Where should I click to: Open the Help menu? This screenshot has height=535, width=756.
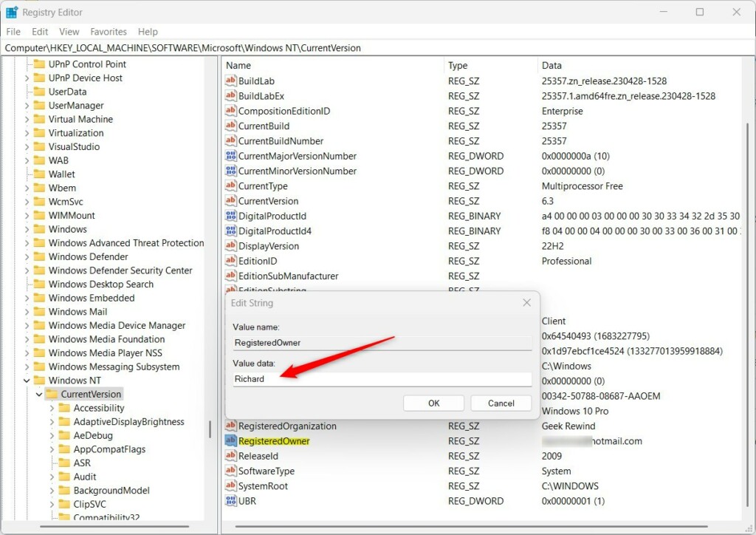coord(148,31)
